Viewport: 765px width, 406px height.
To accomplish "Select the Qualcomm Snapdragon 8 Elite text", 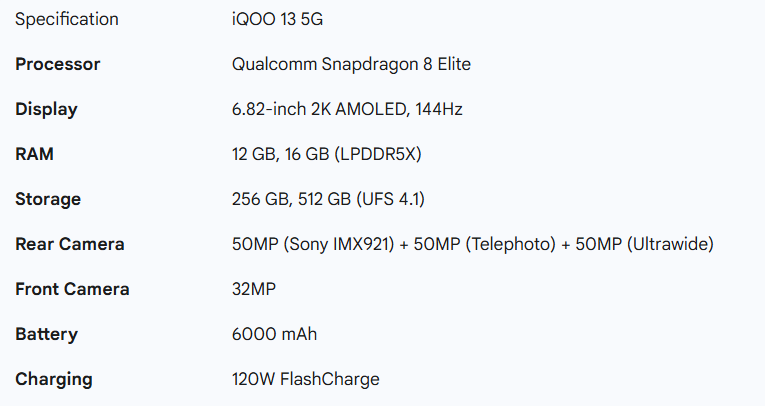I will (351, 64).
